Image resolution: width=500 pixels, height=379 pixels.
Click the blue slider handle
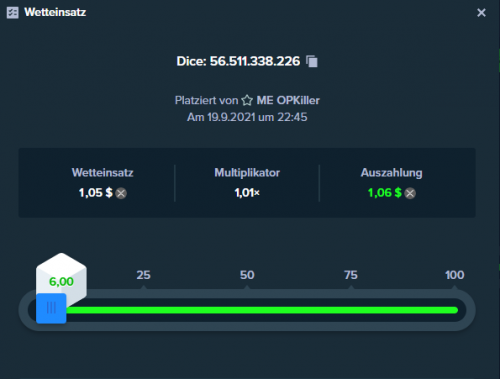tap(51, 308)
